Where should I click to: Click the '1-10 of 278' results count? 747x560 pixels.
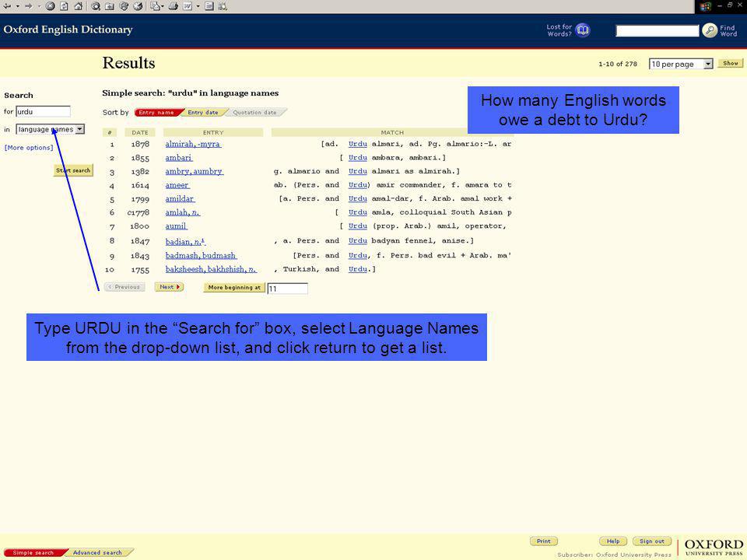point(618,64)
